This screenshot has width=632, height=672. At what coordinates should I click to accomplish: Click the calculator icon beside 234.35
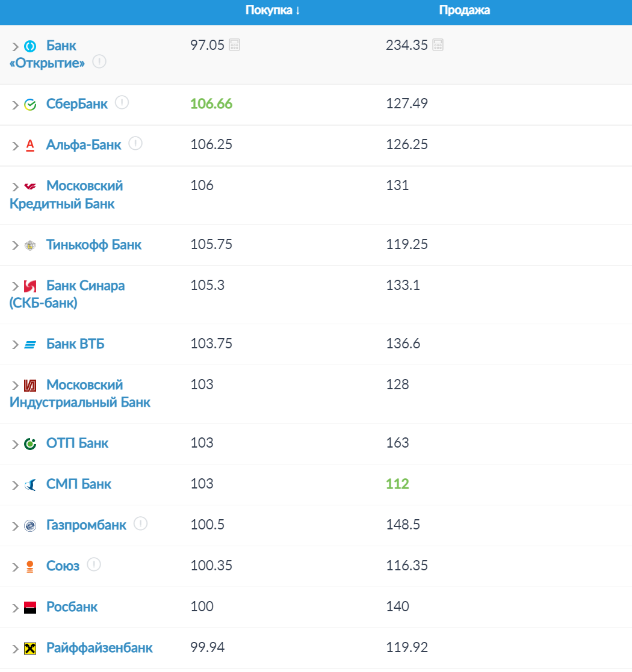(x=438, y=45)
